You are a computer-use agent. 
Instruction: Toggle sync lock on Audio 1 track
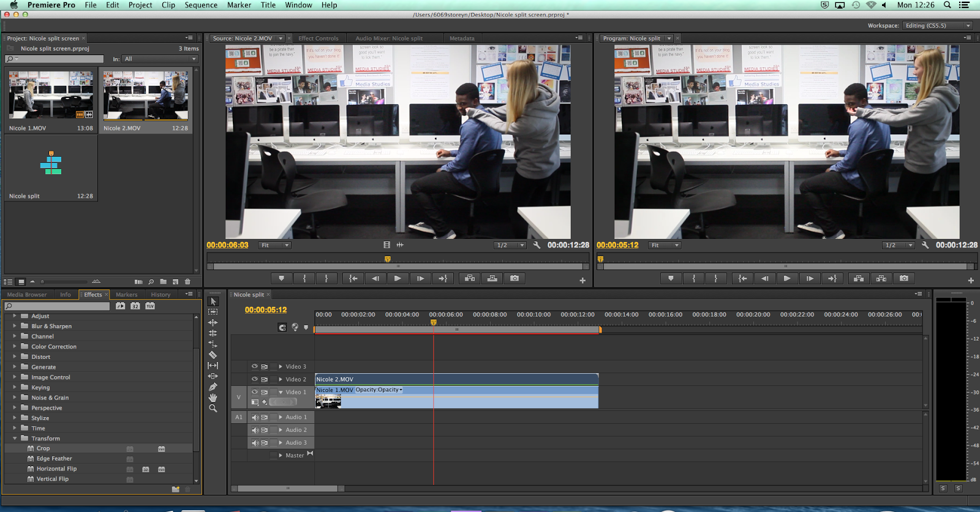(265, 417)
